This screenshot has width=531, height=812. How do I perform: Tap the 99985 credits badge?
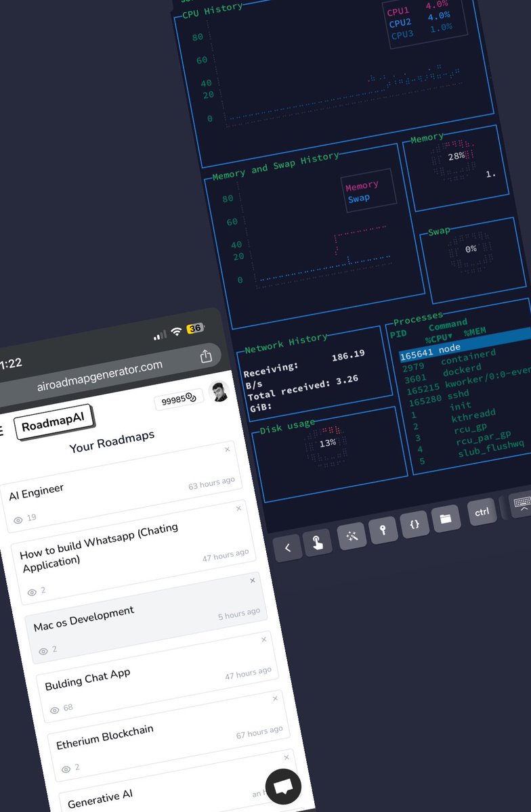(x=178, y=399)
